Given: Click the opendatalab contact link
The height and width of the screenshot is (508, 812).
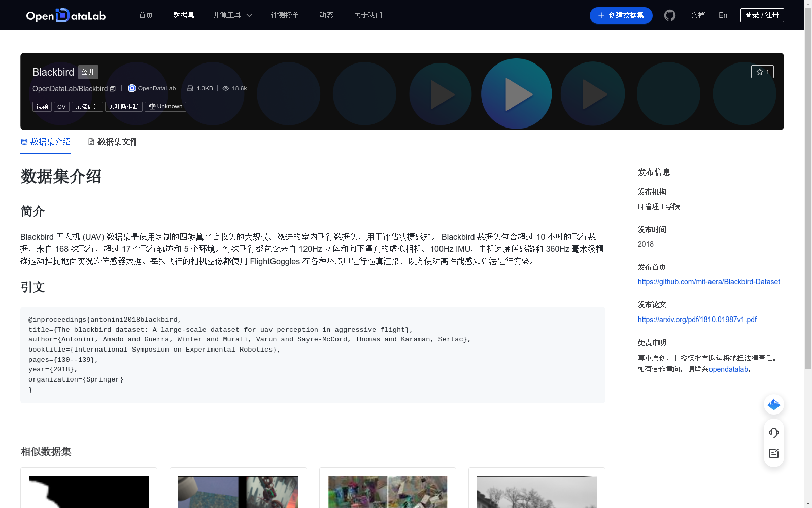Looking at the screenshot, I should point(728,369).
